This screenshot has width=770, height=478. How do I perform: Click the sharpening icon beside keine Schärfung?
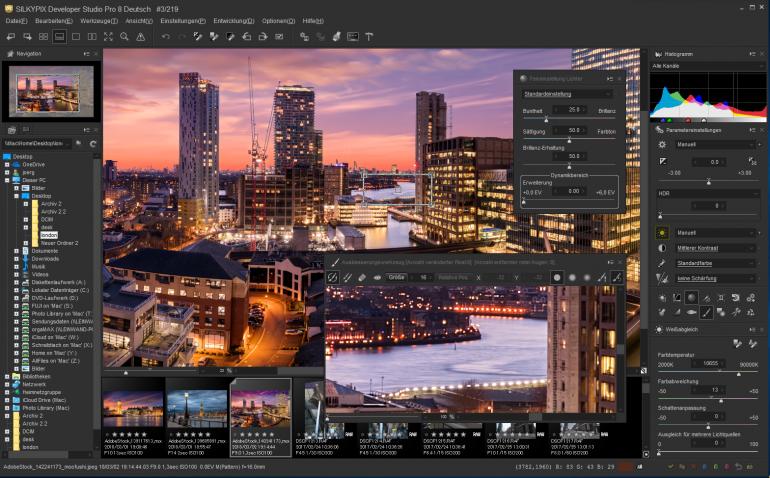pos(662,279)
